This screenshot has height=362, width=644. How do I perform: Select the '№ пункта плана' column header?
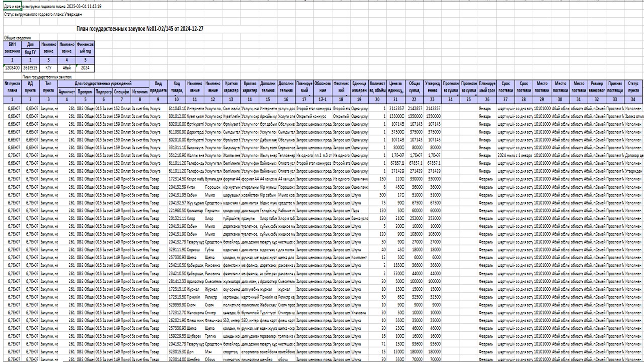(x=12, y=87)
